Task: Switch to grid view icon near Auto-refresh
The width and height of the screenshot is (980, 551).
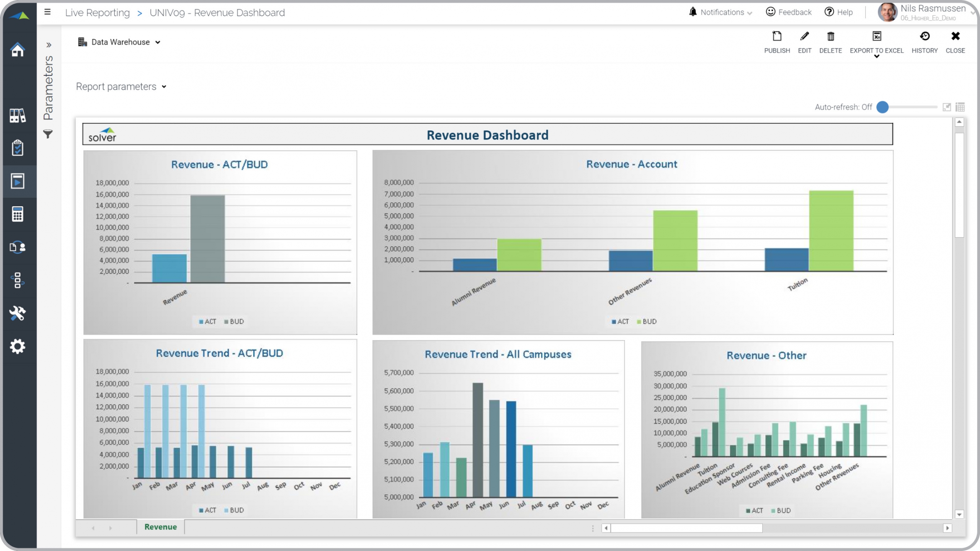Action: coord(960,107)
